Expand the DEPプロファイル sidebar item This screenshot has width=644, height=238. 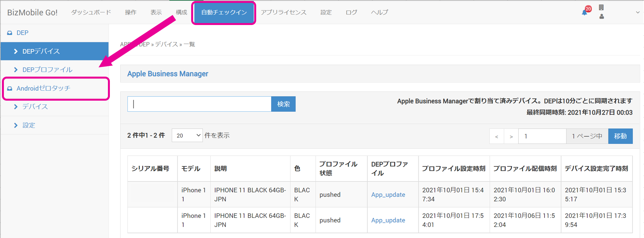click(47, 70)
